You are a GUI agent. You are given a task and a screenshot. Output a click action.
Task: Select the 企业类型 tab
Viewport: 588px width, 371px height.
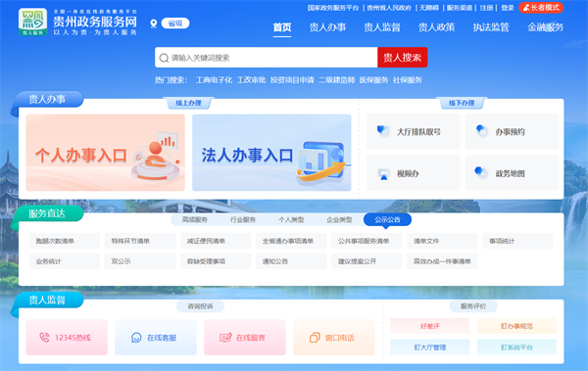coord(339,219)
